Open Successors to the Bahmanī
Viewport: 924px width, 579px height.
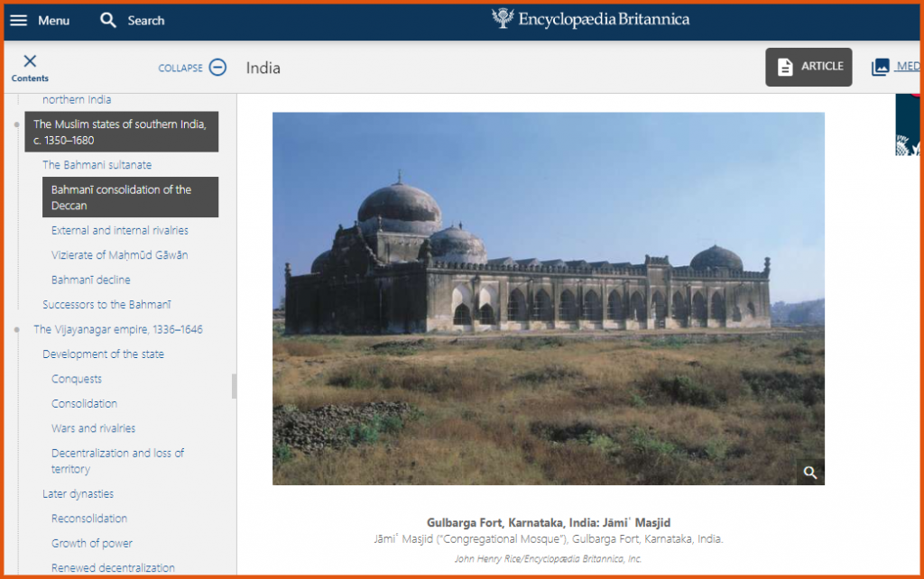[106, 305]
